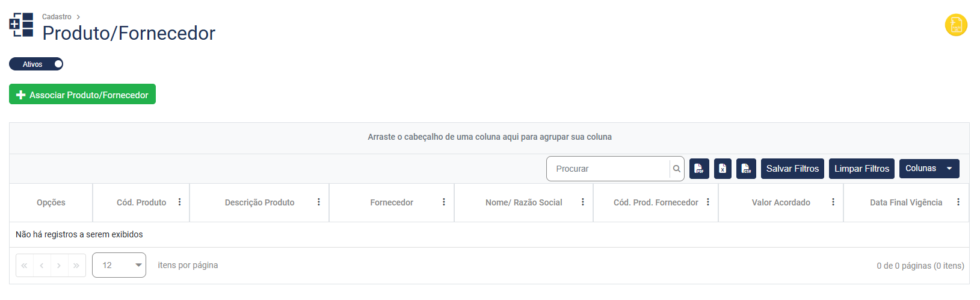Export the grid to PDF

point(699,169)
